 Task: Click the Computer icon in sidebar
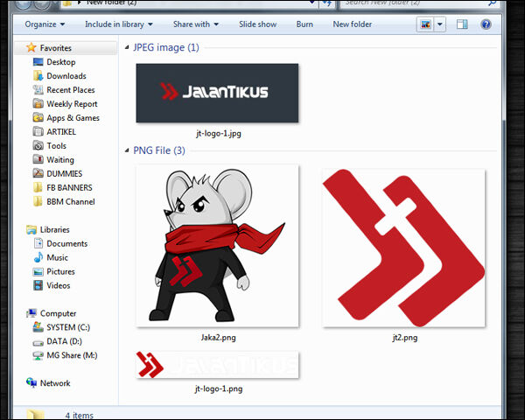pos(31,313)
